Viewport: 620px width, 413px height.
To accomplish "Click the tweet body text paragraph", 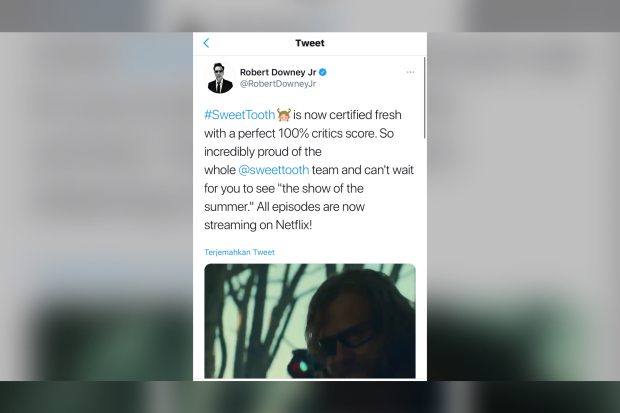I will coord(309,170).
